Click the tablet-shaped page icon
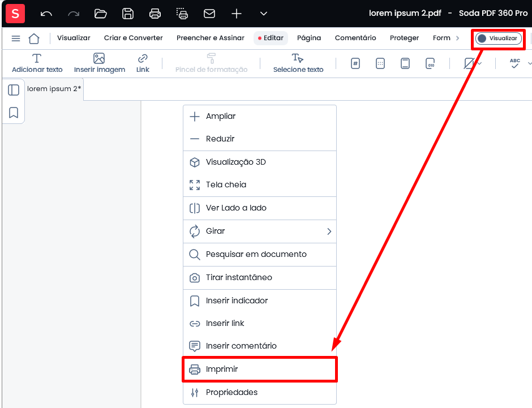Screen dimensions: 532x408 pos(405,63)
